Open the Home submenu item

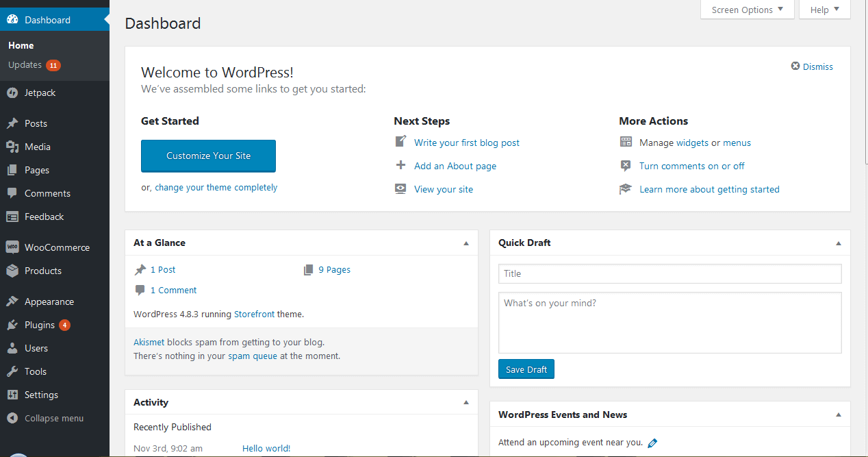21,45
